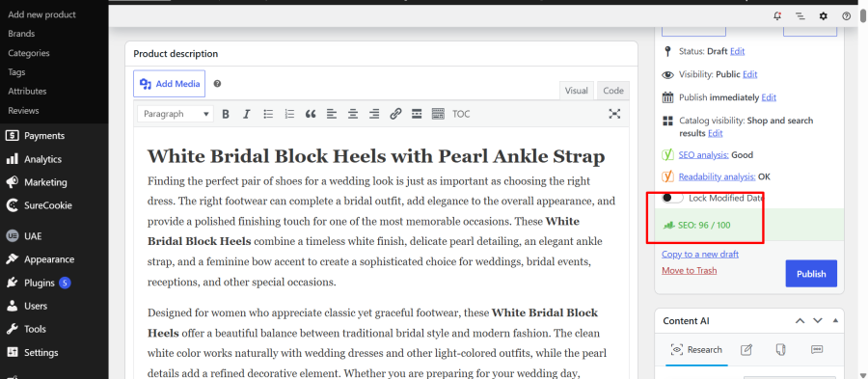Image resolution: width=868 pixels, height=379 pixels.
Task: Open the Readability analysis link
Action: [718, 177]
